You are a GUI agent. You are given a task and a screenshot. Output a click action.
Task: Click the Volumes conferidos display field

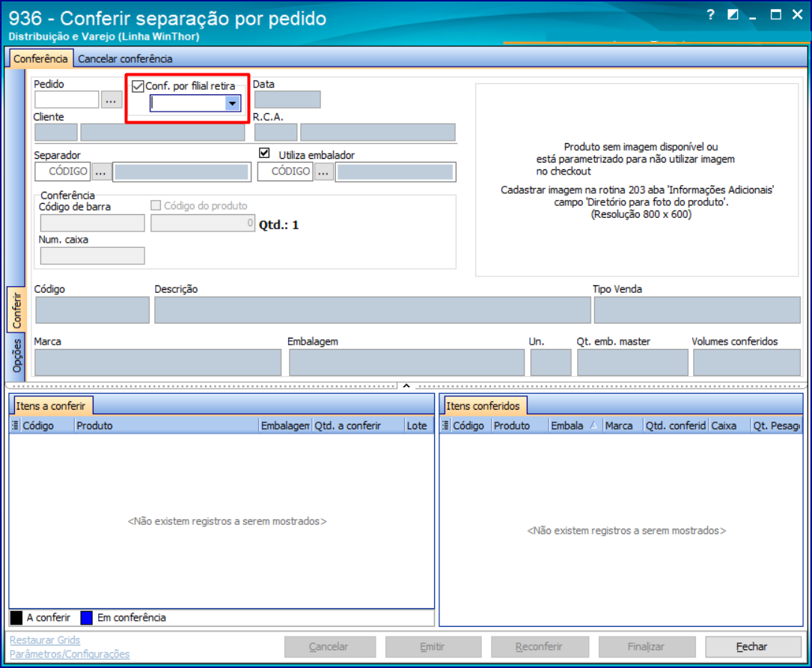pos(747,362)
